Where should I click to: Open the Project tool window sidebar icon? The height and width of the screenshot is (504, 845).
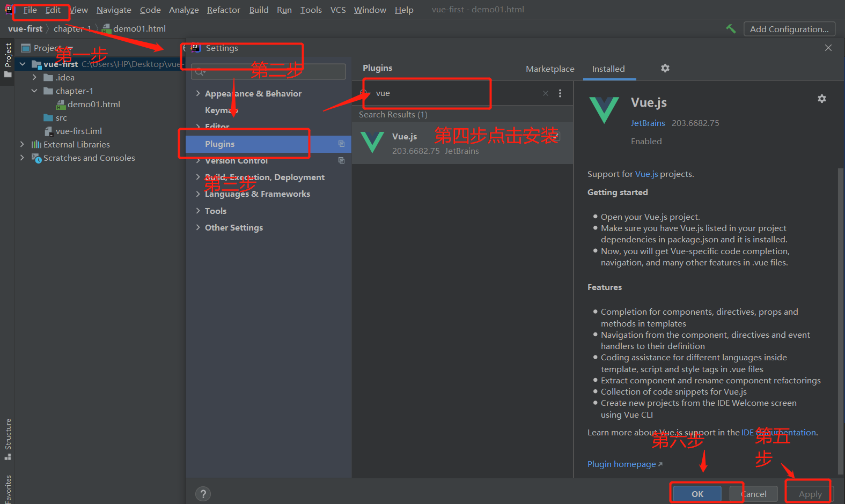[8, 60]
